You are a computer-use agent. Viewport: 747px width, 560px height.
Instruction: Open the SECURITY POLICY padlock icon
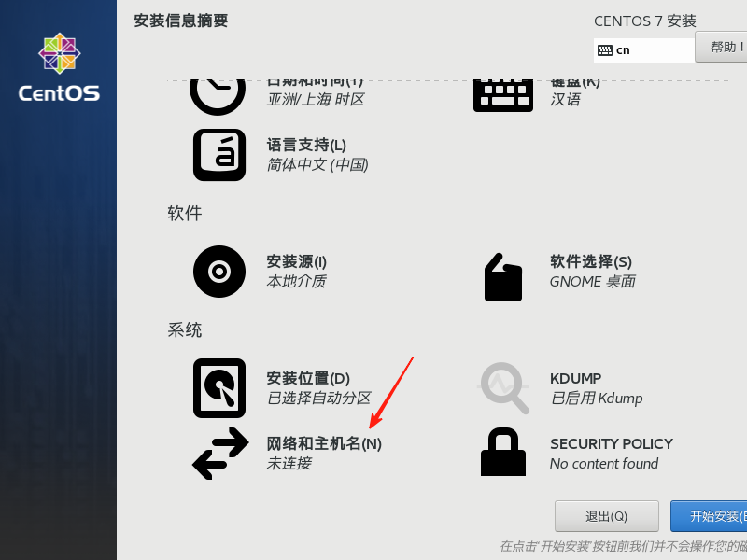[x=503, y=452]
